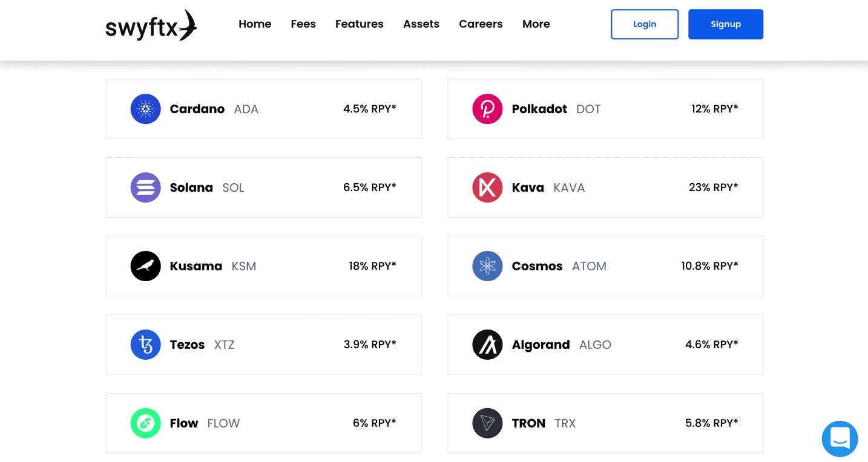Click the Algorand ALGO logo icon
The width and height of the screenshot is (868, 462).
pos(487,345)
